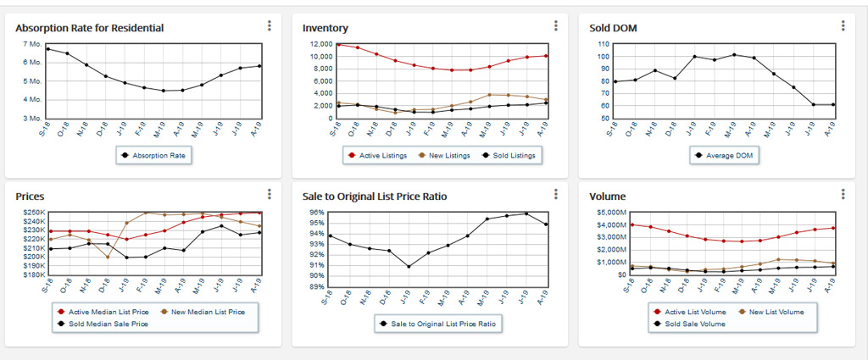Toggle Sale to Original List Price Ratio legend
Image resolution: width=868 pixels, height=360 pixels.
pyautogui.click(x=438, y=324)
